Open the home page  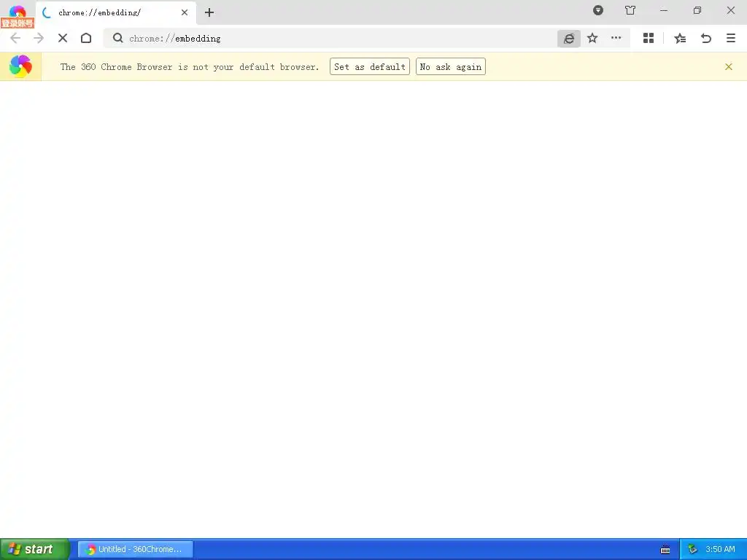coord(86,38)
